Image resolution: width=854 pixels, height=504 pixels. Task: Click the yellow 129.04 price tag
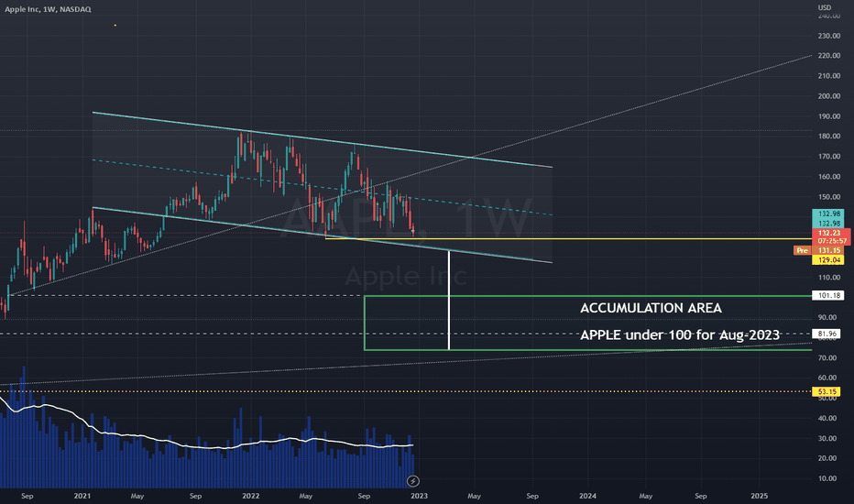(x=827, y=260)
